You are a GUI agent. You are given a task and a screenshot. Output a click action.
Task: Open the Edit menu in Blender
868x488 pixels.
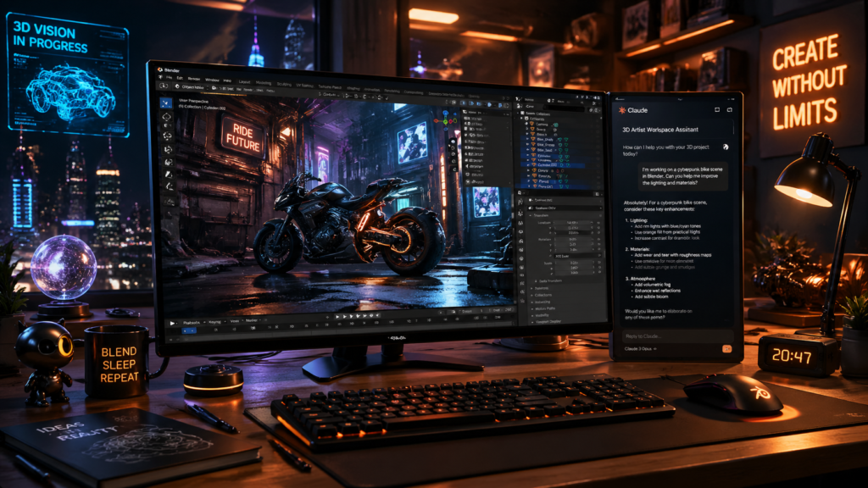180,78
